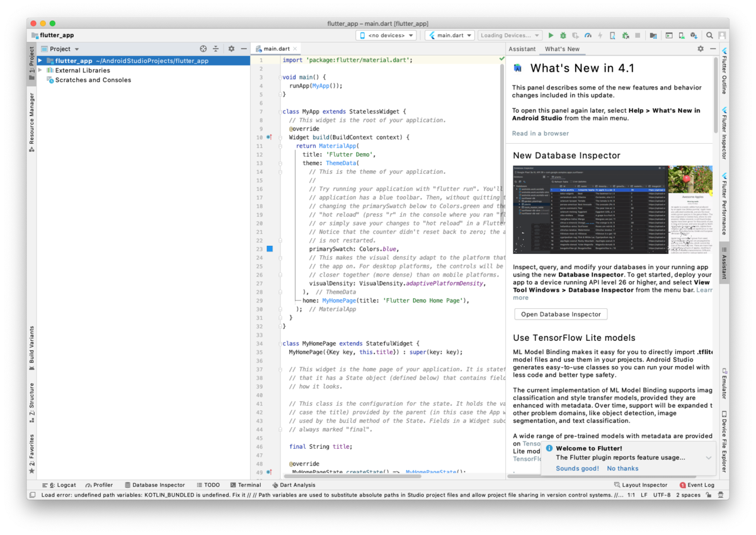Open the 6: Logcat tool window
Screen dimensions: 756x535
[x=59, y=485]
